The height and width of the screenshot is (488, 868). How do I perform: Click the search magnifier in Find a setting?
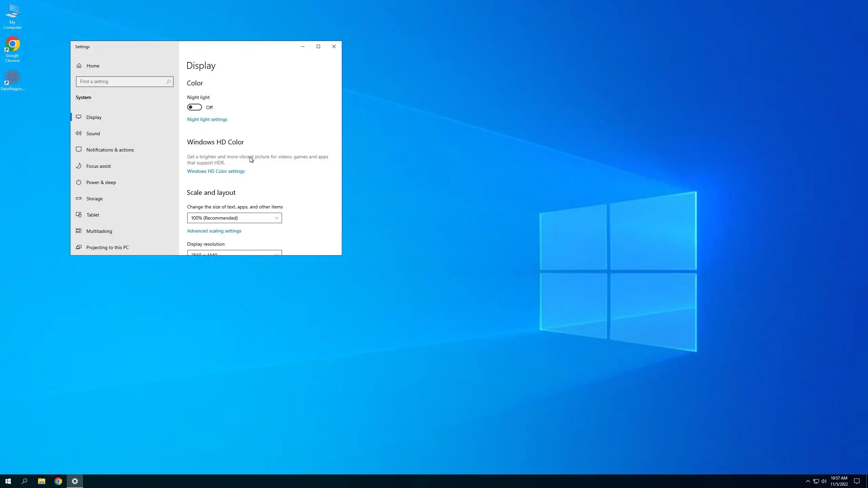pyautogui.click(x=169, y=82)
